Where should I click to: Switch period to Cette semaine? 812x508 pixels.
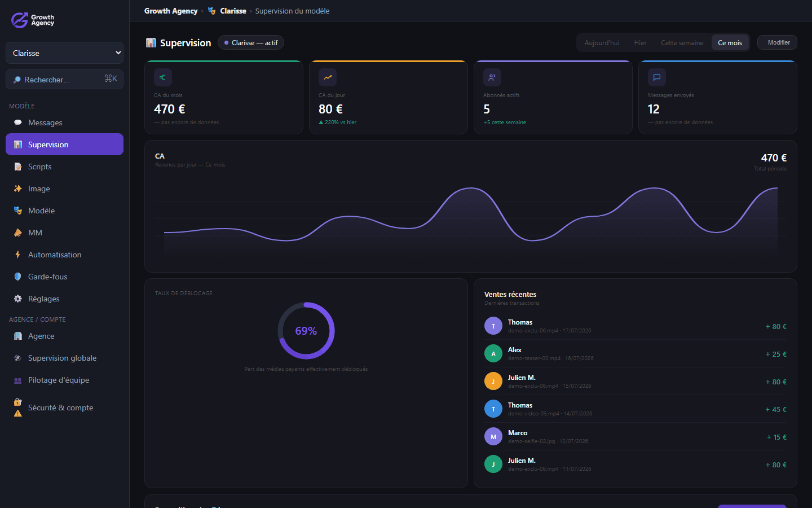pos(682,43)
